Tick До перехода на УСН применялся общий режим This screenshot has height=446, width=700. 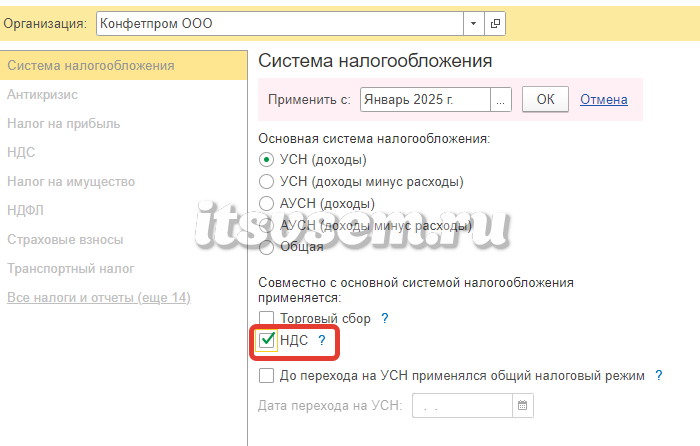(x=267, y=375)
